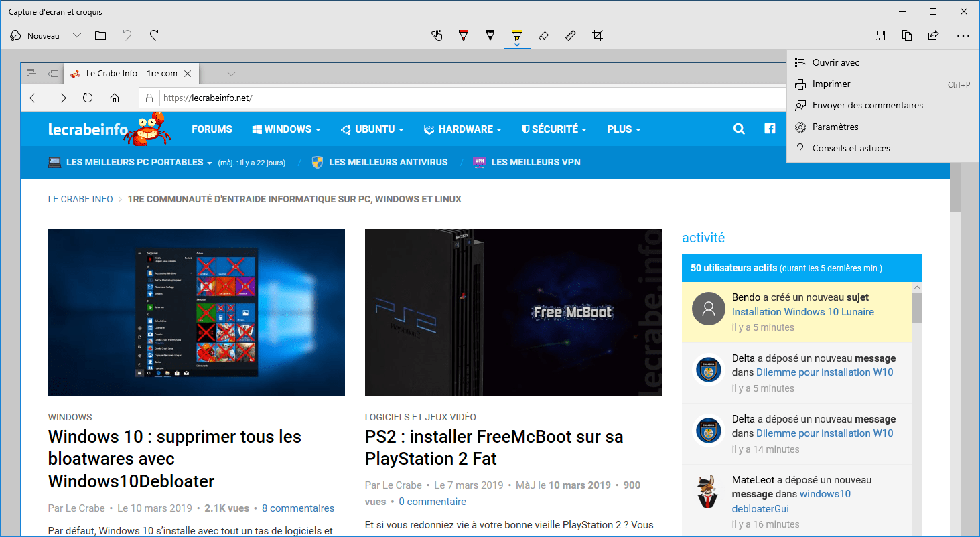The width and height of the screenshot is (980, 537).
Task: Click the browser home icon
Action: [115, 98]
